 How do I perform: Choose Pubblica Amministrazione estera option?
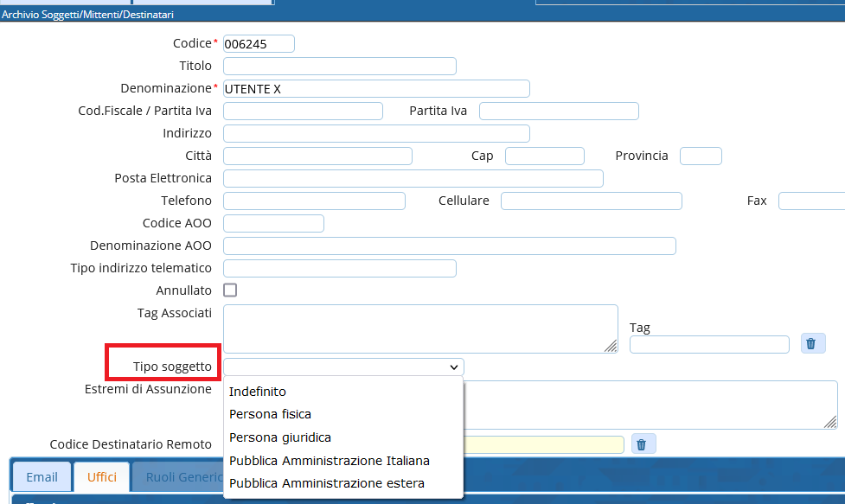[x=326, y=483]
